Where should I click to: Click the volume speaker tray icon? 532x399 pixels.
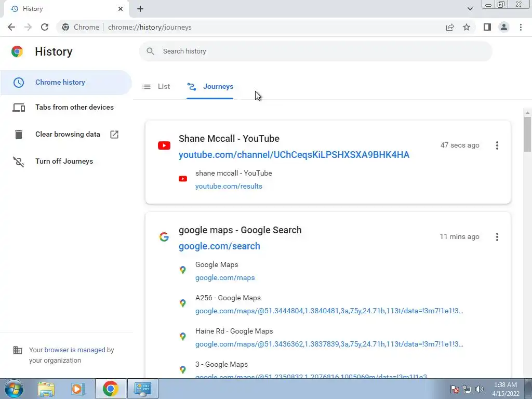coord(480,389)
